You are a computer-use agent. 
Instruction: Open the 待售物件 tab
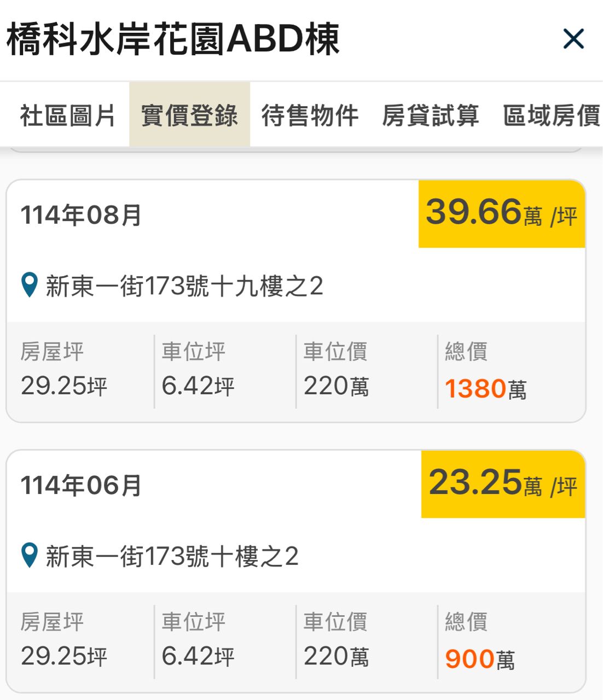point(310,115)
